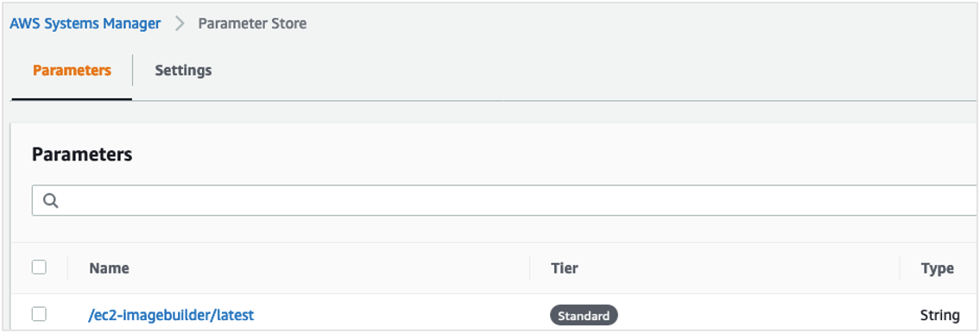This screenshot has width=980, height=333.
Task: Click empty area of ec2-imagebuilder row
Action: click(x=400, y=316)
